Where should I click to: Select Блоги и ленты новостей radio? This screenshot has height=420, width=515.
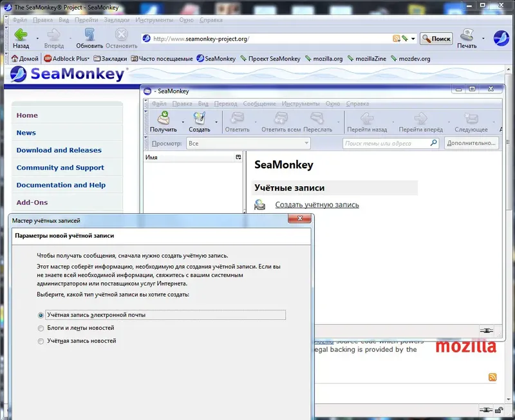(41, 328)
